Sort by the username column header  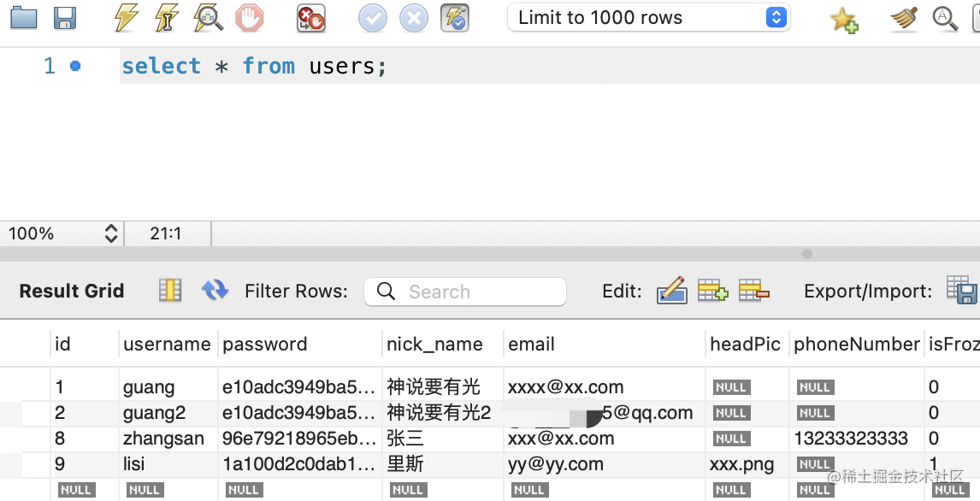(x=167, y=344)
